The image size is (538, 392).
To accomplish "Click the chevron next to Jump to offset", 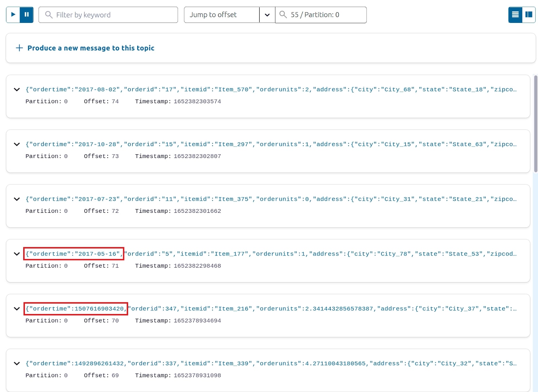I will click(267, 15).
